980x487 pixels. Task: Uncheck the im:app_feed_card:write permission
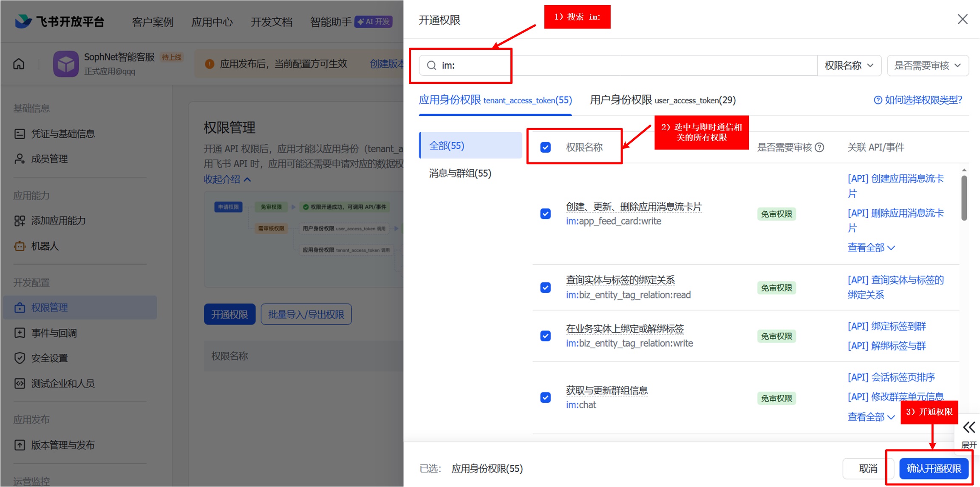[545, 214]
